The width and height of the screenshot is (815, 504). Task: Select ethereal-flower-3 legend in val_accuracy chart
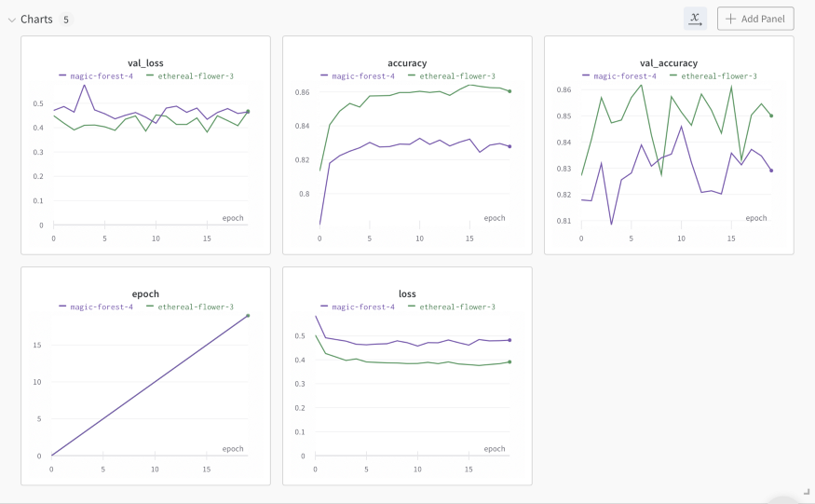pyautogui.click(x=713, y=75)
